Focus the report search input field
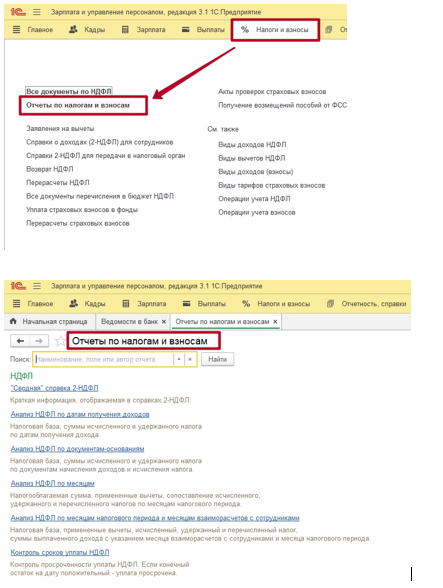Viewport: 443px width, 588px height. point(104,359)
